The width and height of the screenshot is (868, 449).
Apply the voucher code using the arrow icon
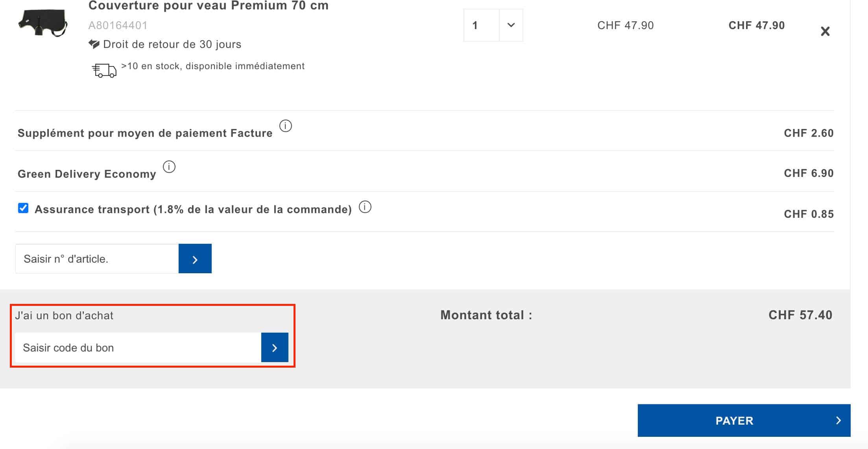click(274, 348)
